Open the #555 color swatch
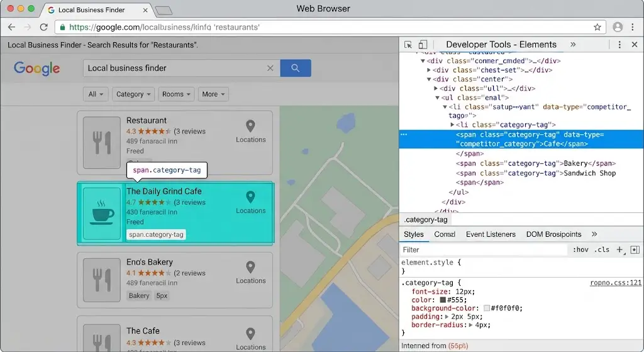Screen dimensions: 644x352 pyautogui.click(x=443, y=300)
